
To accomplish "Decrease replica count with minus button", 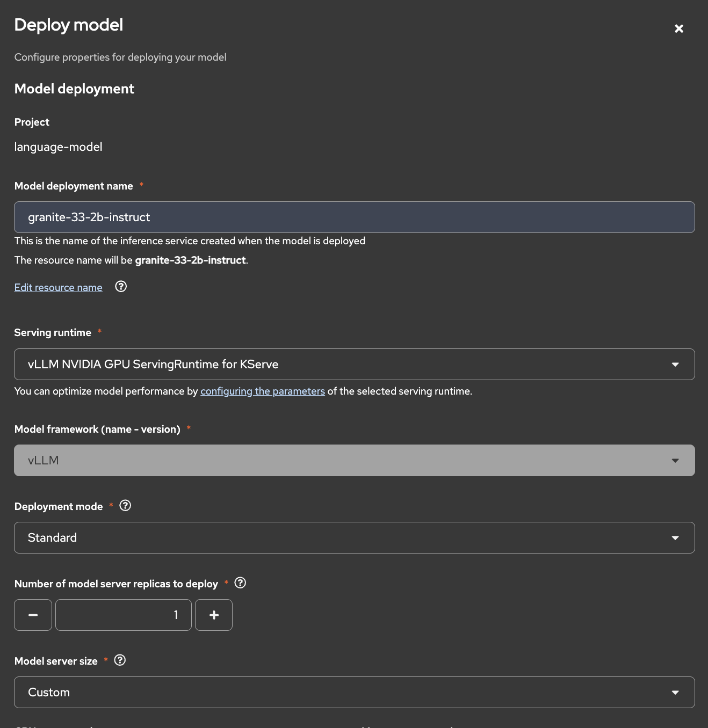I will coord(33,615).
